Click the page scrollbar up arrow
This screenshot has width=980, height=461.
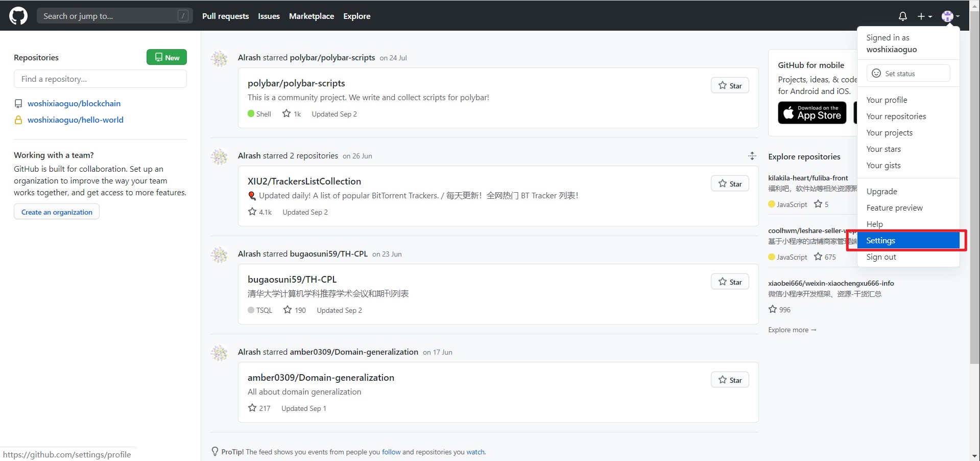[x=974, y=5]
